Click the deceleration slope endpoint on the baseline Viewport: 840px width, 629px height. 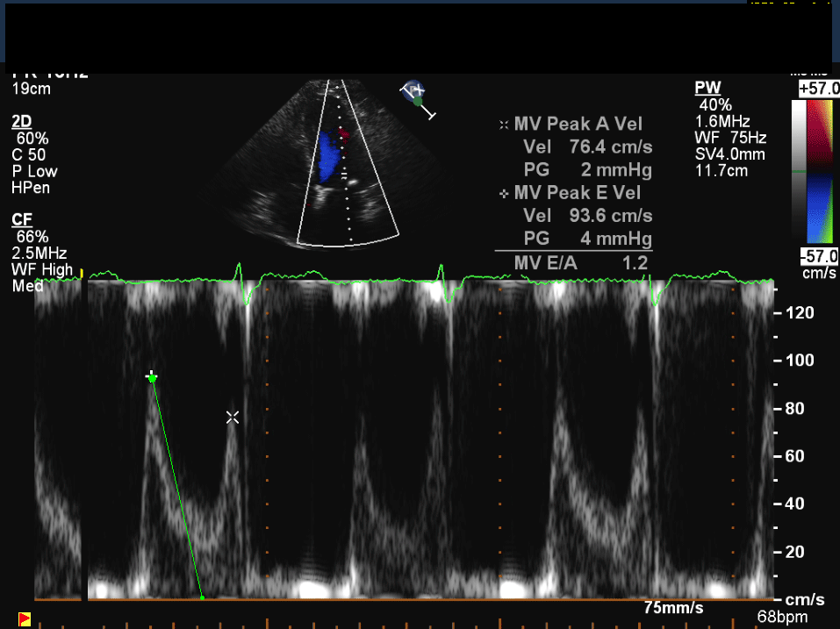(203, 598)
